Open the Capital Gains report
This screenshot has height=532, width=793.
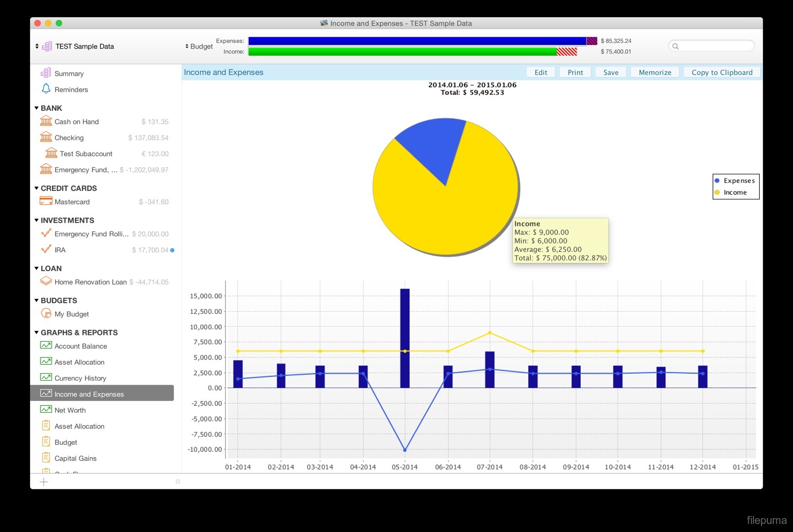tap(75, 458)
